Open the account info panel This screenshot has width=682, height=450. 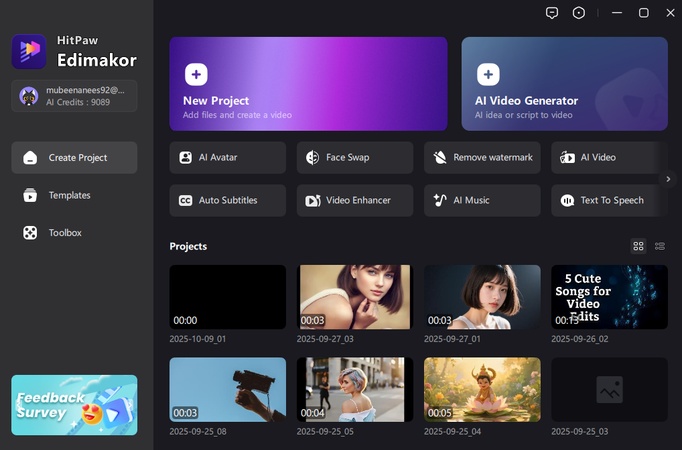[x=74, y=96]
